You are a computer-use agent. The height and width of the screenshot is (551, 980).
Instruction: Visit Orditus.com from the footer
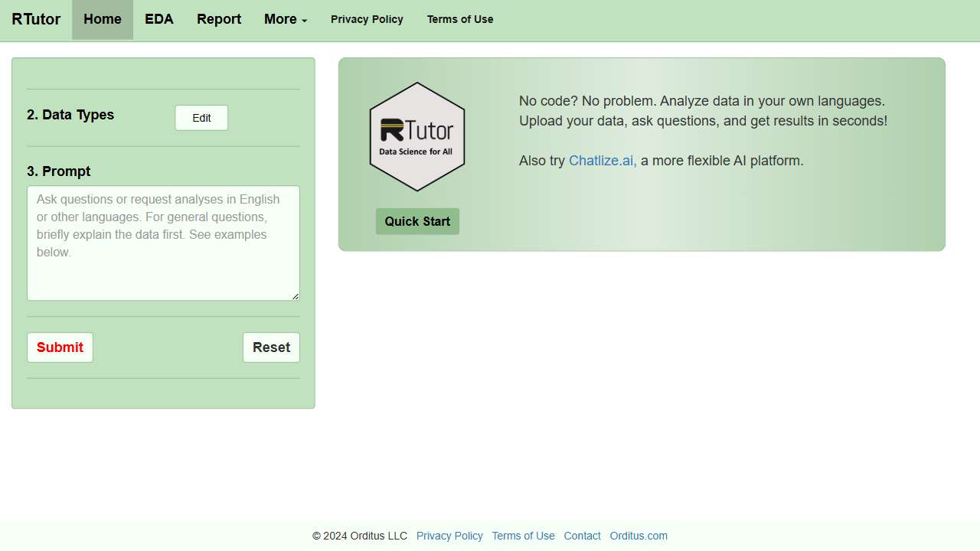click(x=639, y=536)
